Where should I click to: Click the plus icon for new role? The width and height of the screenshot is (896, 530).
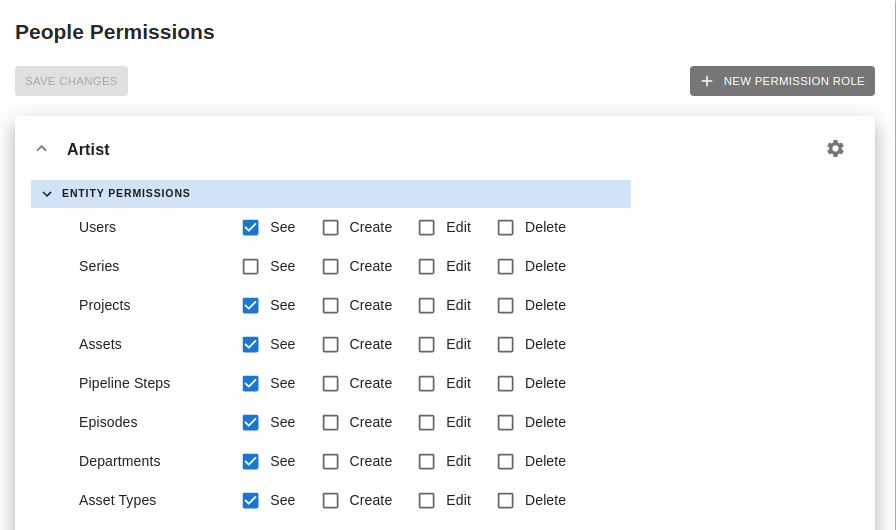click(707, 81)
